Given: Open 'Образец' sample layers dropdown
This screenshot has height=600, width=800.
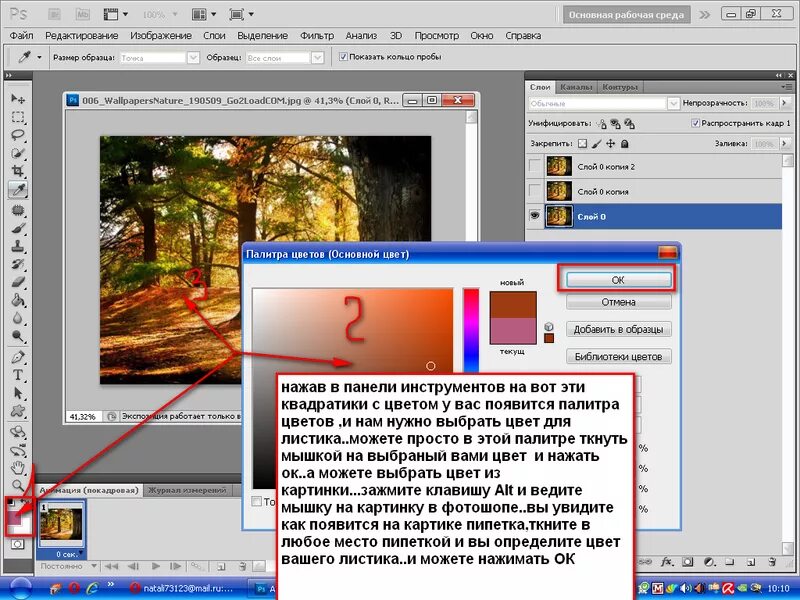Looking at the screenshot, I should point(317,58).
